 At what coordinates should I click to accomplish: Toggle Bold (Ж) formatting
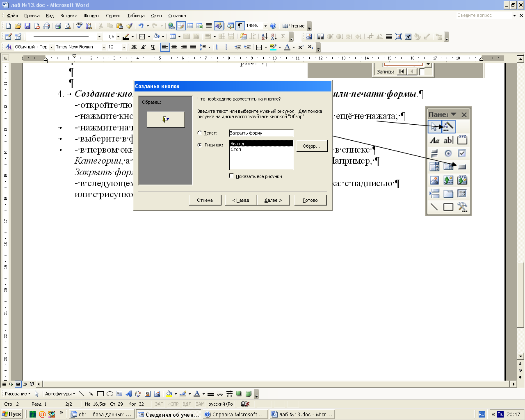click(x=134, y=47)
